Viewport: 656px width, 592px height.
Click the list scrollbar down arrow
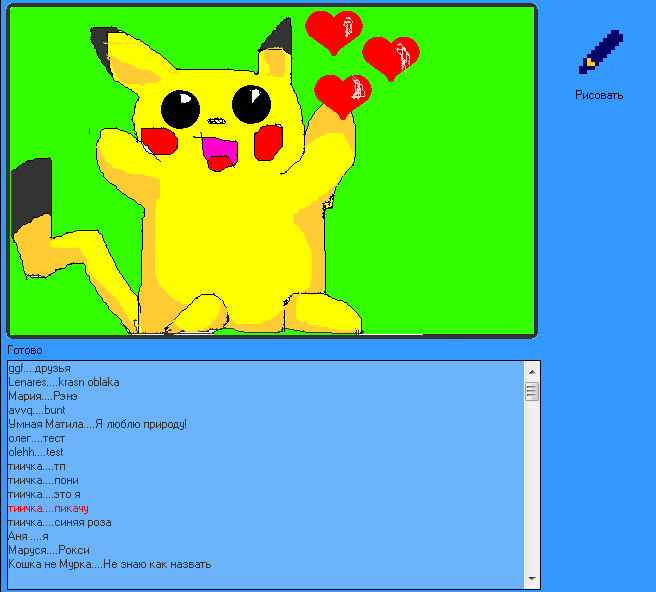pyautogui.click(x=532, y=579)
